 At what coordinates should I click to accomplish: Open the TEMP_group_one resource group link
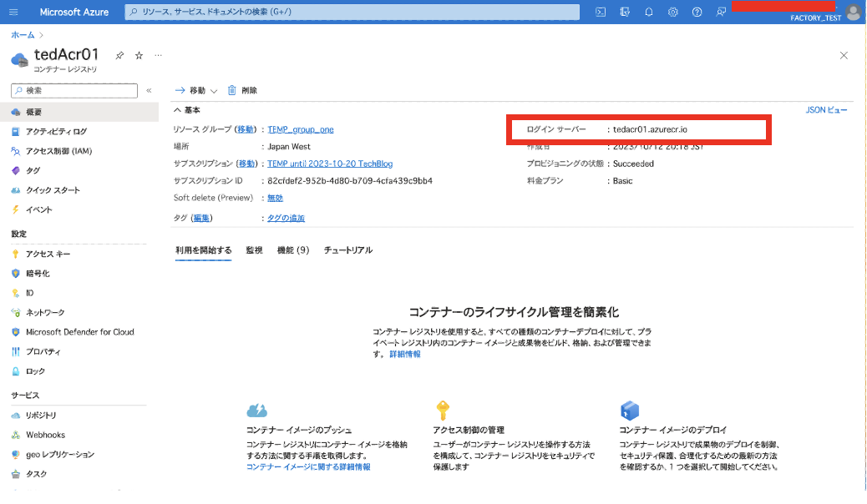point(301,129)
